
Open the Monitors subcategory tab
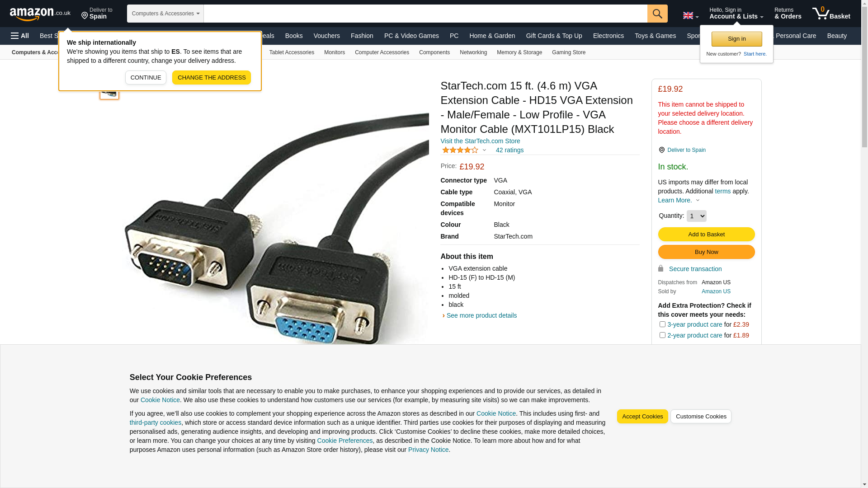coord(335,52)
